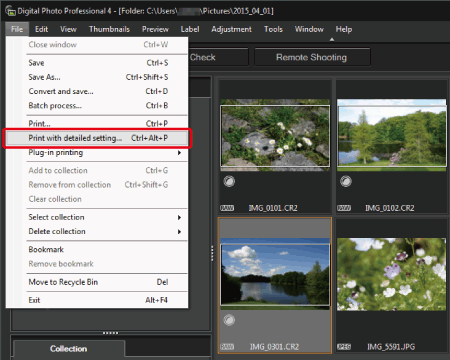Click the Remote Shooting button
Viewport: 450px width, 360px height.
click(x=312, y=57)
